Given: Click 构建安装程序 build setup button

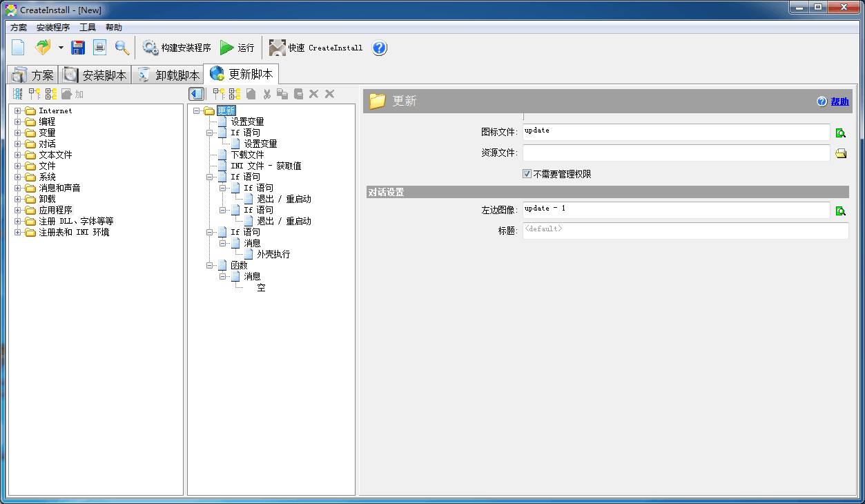Looking at the screenshot, I should coord(177,48).
